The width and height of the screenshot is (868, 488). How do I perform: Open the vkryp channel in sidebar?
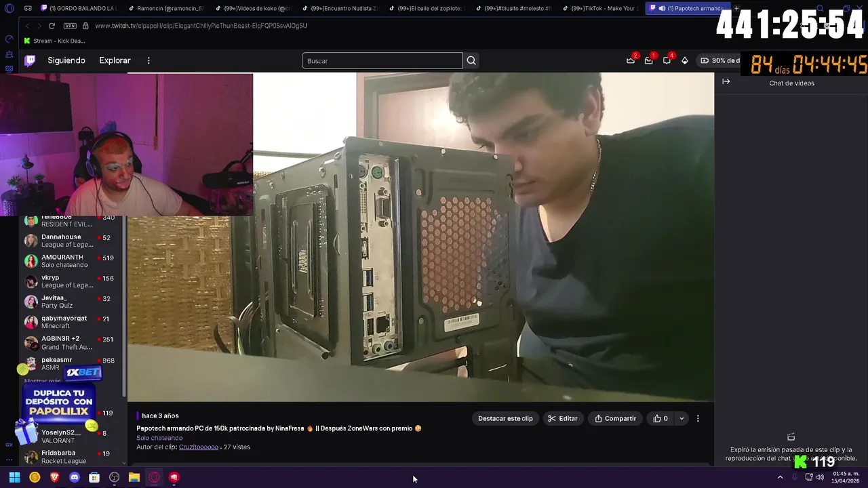click(x=72, y=281)
